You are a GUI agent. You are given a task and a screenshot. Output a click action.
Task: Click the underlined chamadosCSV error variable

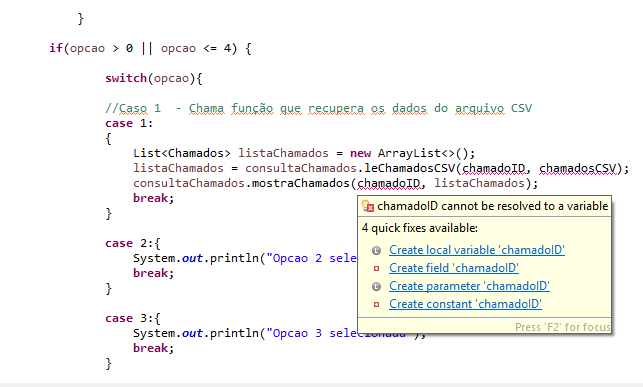[x=578, y=168]
